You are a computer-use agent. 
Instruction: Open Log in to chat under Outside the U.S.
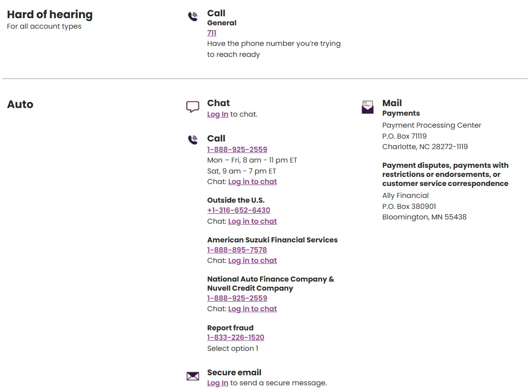click(x=252, y=221)
